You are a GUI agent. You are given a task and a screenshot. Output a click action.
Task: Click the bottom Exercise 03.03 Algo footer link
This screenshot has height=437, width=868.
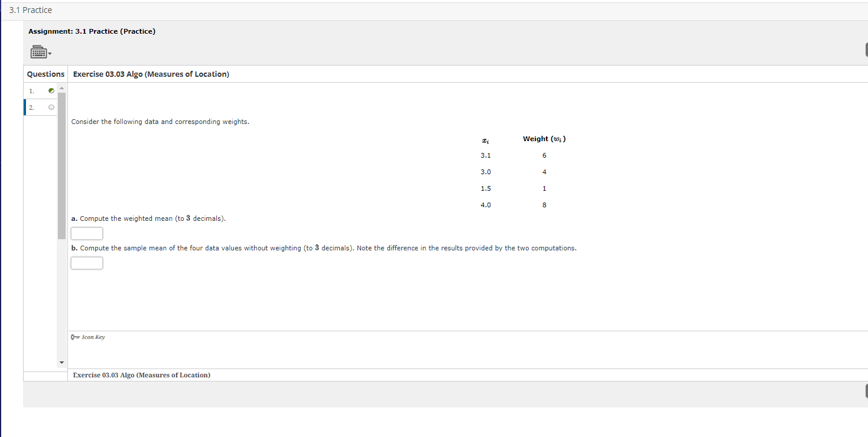pos(141,375)
